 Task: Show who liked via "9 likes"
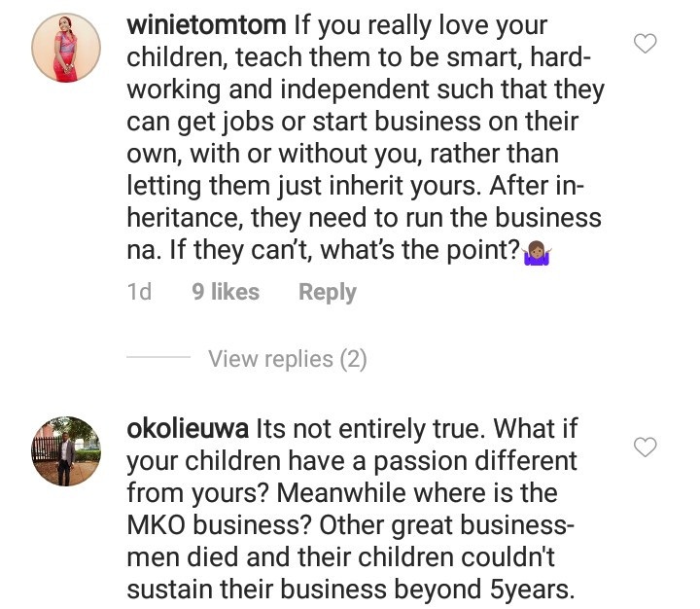(x=226, y=292)
